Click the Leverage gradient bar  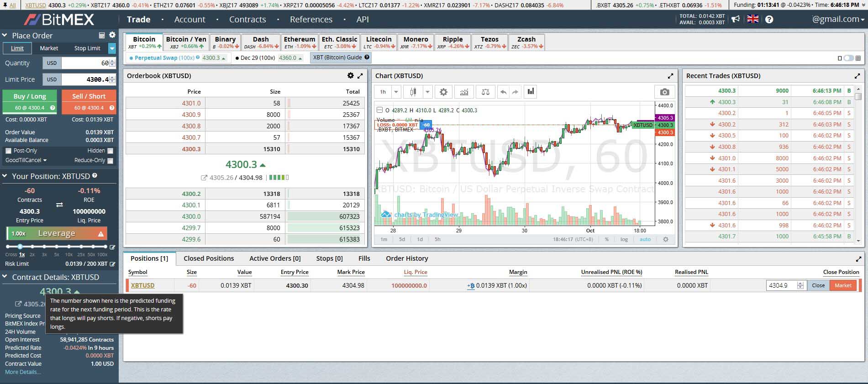point(57,233)
